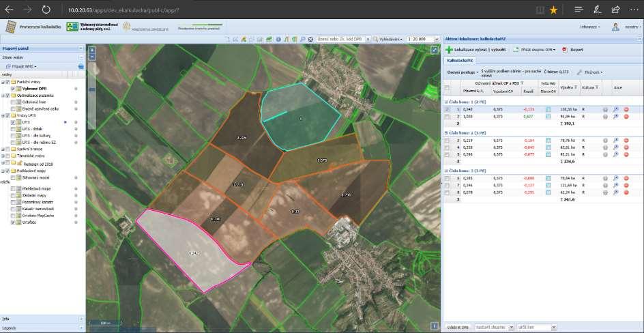The width and height of the screenshot is (644, 333).
Task: Open Volba PEO icon for row 1
Action: click(x=548, y=110)
